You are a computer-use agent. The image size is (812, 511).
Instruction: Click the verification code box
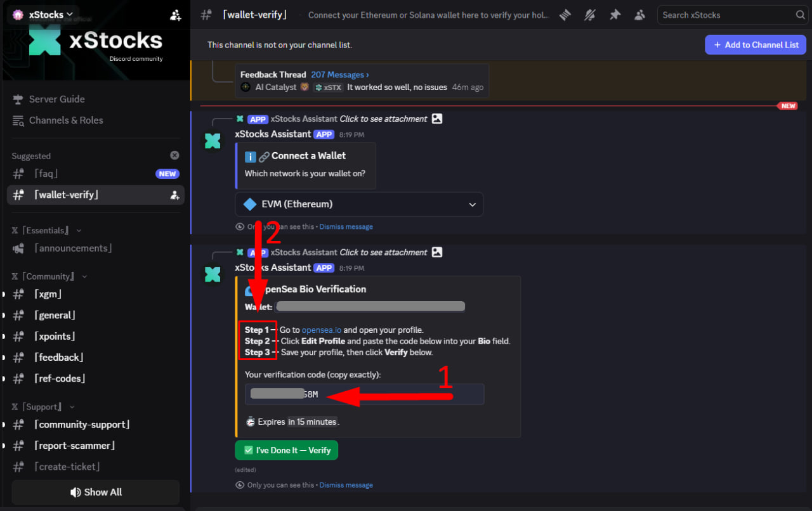pyautogui.click(x=365, y=394)
